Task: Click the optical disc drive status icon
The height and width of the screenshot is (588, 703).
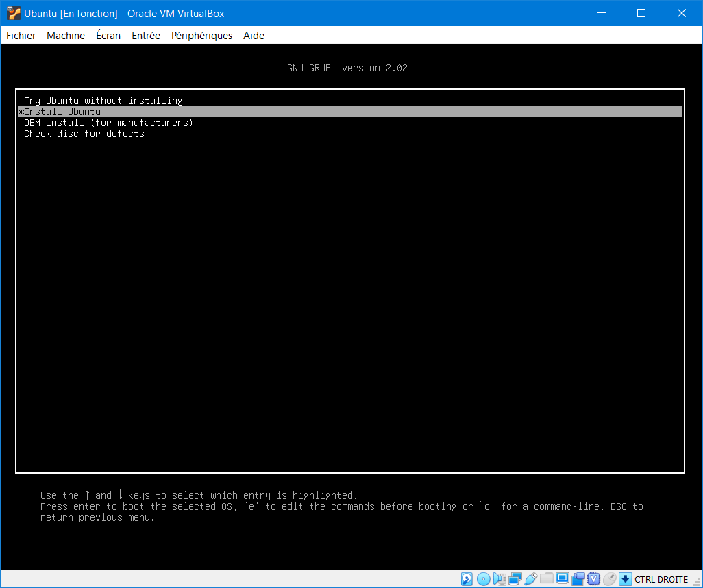Action: click(x=483, y=579)
